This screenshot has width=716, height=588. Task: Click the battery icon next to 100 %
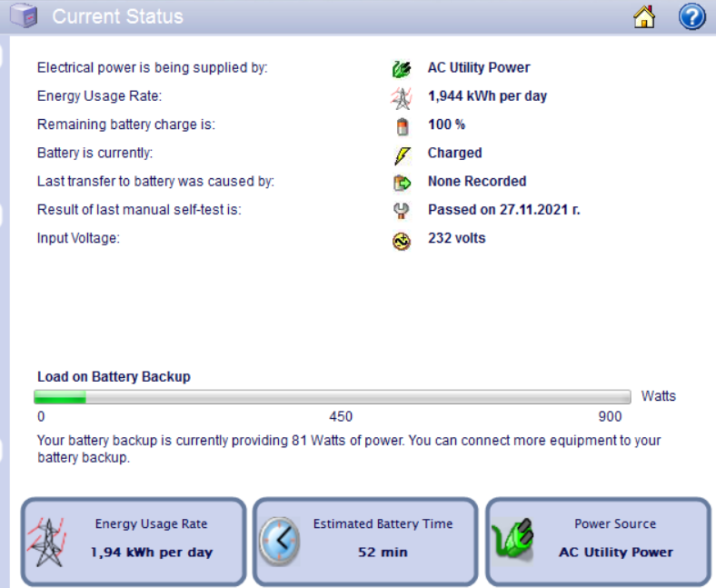click(x=402, y=126)
